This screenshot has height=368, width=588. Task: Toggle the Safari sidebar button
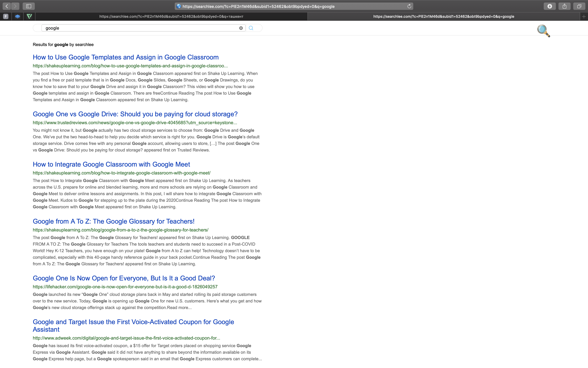29,6
